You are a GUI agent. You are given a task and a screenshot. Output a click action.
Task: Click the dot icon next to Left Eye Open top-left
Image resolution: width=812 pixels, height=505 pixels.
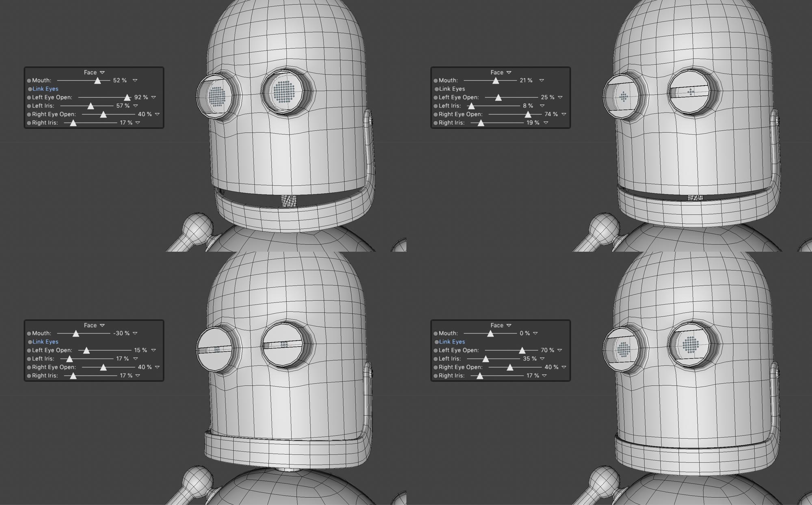point(29,97)
